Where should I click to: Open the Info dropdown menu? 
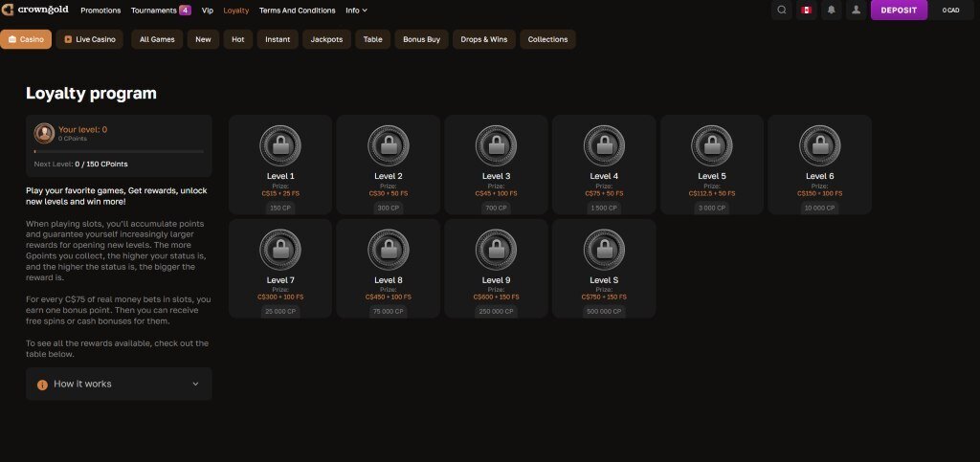[x=356, y=11]
